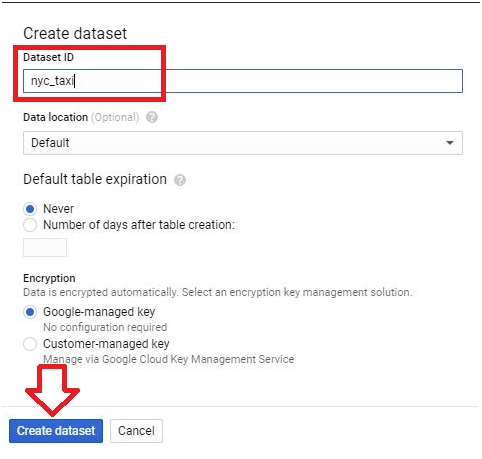Click the Dataset ID field label
Image resolution: width=482 pixels, height=459 pixels.
[48, 57]
